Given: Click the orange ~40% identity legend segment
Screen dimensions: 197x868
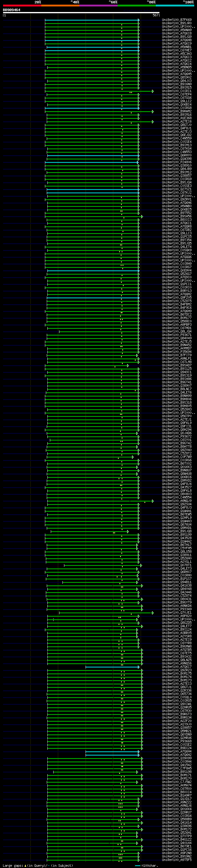Looking at the screenshot, I should tap(60, 6).
